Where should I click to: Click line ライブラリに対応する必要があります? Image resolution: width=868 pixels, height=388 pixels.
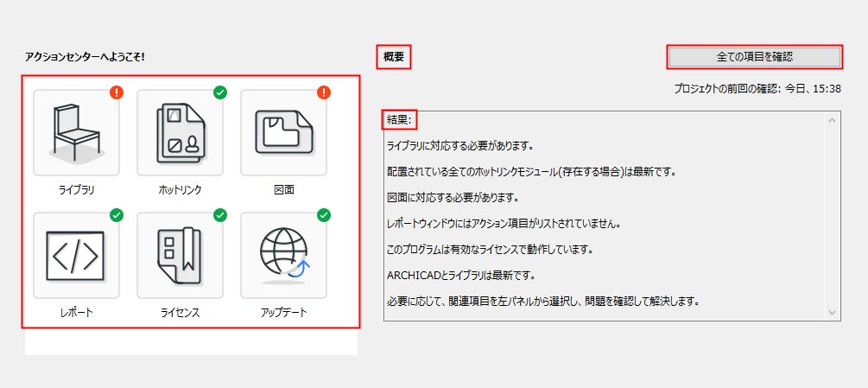pos(460,147)
